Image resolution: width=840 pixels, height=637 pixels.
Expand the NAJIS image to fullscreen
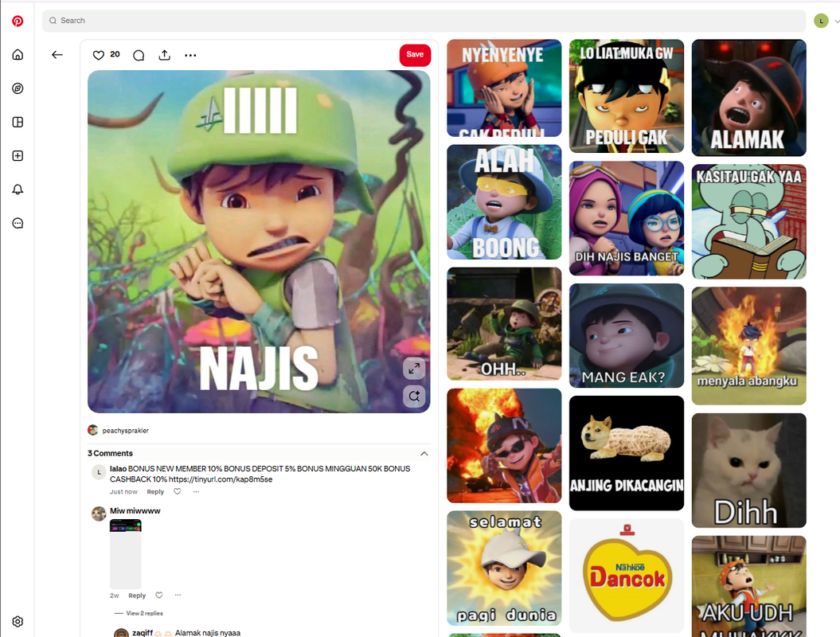point(414,369)
